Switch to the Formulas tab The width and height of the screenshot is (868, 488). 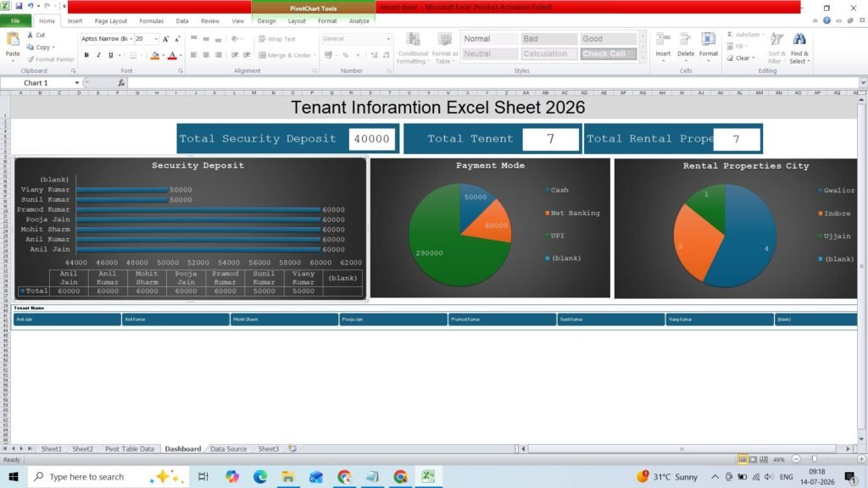click(151, 21)
